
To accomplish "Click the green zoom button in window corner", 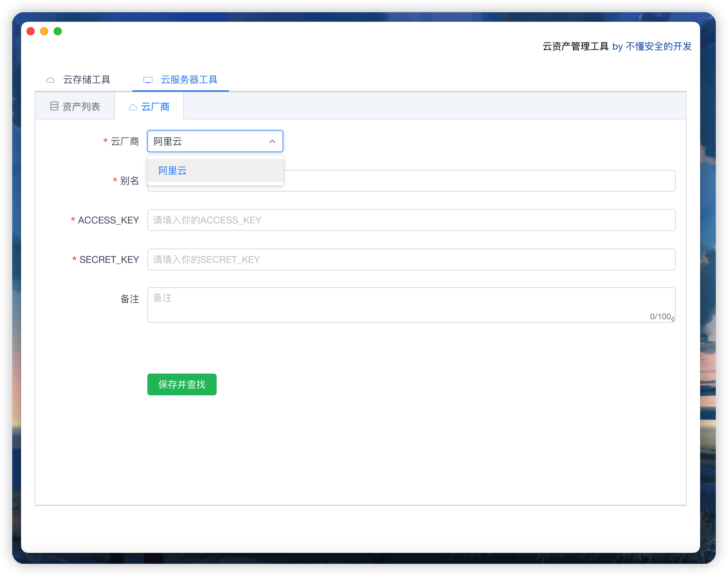I will point(58,31).
